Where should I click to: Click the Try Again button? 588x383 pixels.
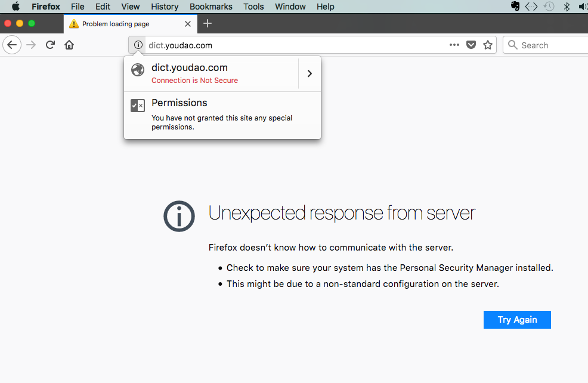517,320
